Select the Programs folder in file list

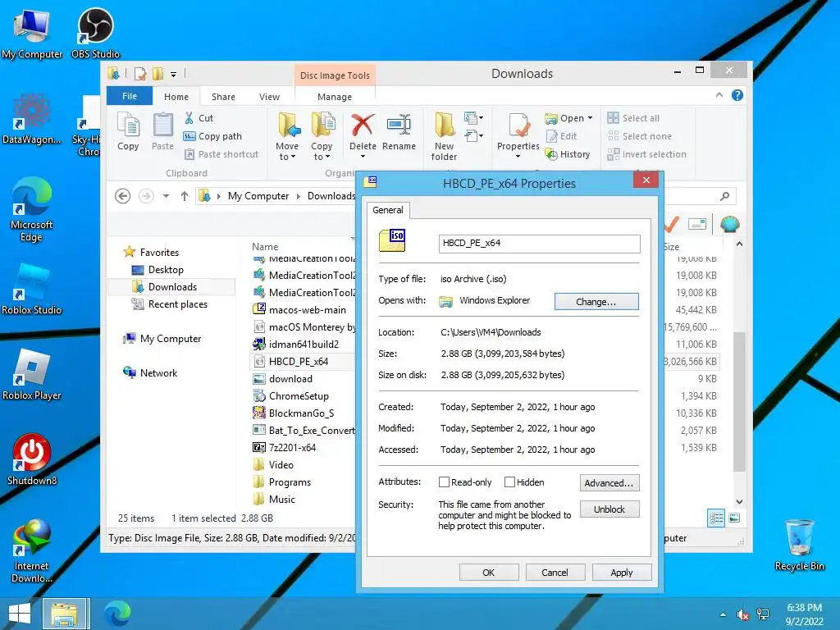click(x=282, y=482)
